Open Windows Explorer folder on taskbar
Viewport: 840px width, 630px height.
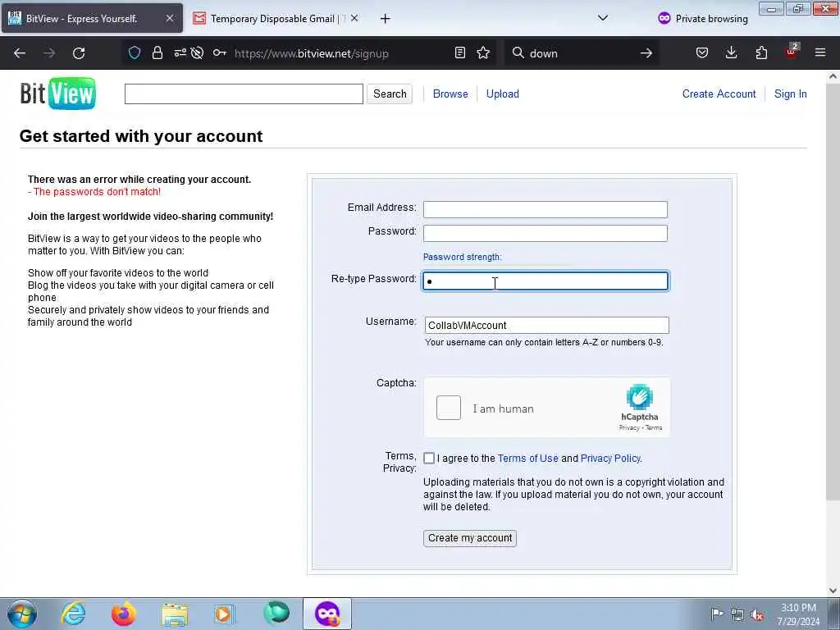(x=175, y=614)
